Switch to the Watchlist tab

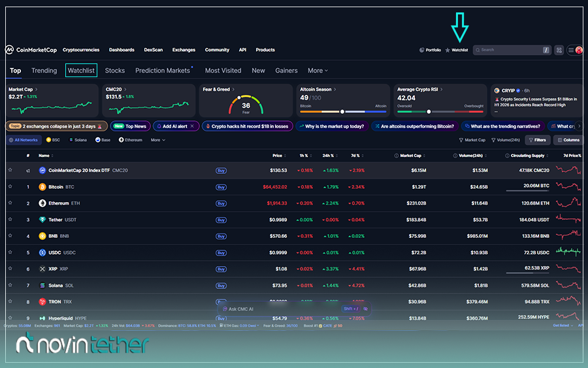tap(81, 71)
